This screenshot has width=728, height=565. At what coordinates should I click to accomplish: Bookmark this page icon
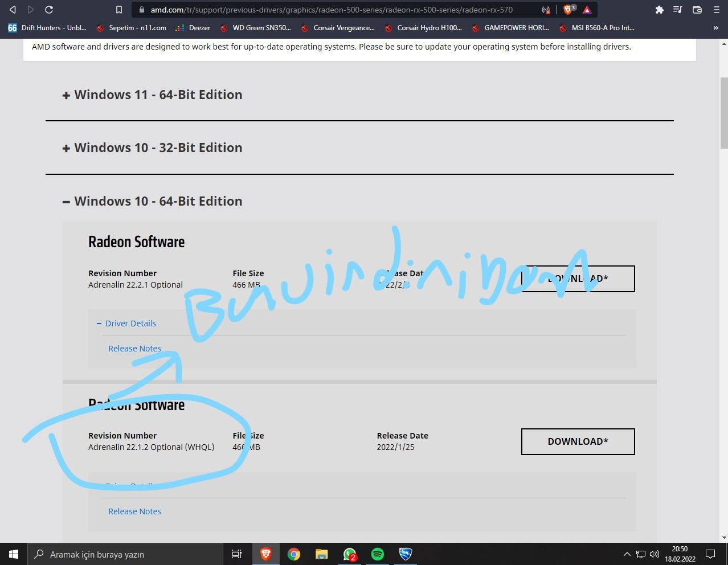click(x=119, y=10)
